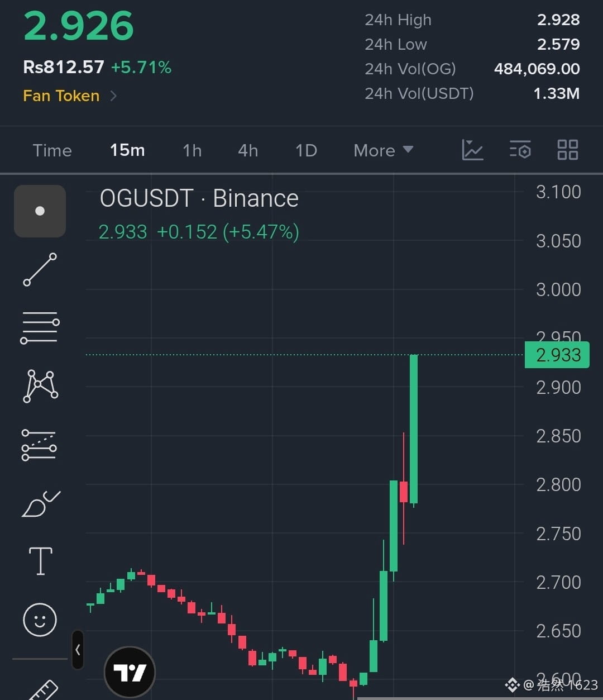The image size is (603, 700).
Task: Open the chart indicators icon
Action: click(x=472, y=150)
